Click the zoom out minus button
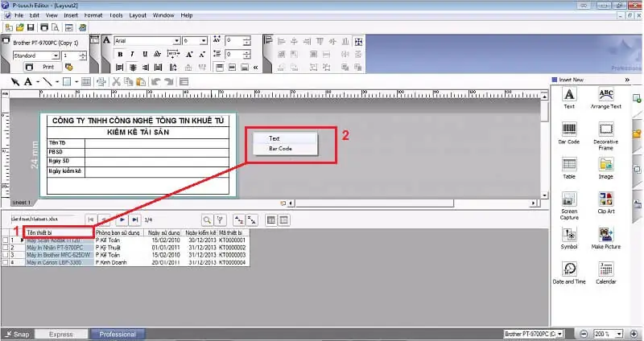The image size is (644, 341). click(x=584, y=334)
